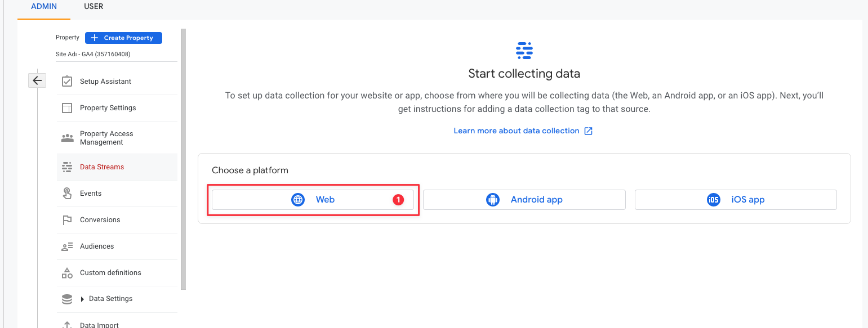This screenshot has width=868, height=328.
Task: Click the Conversions flag icon
Action: (x=67, y=220)
